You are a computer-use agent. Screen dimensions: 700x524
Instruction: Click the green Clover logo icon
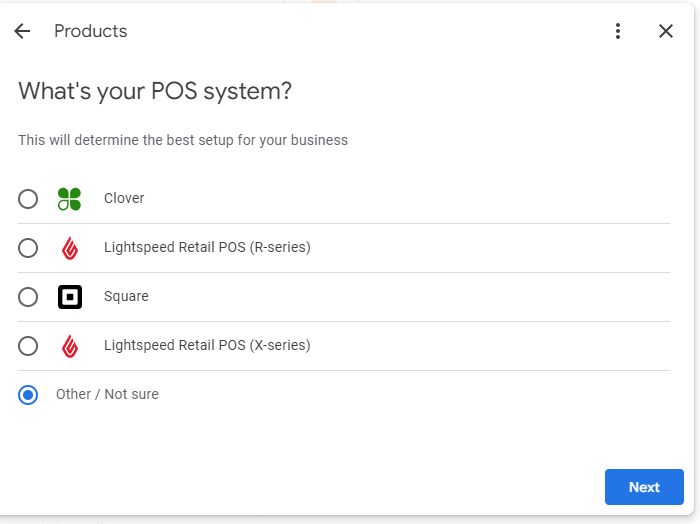[70, 199]
